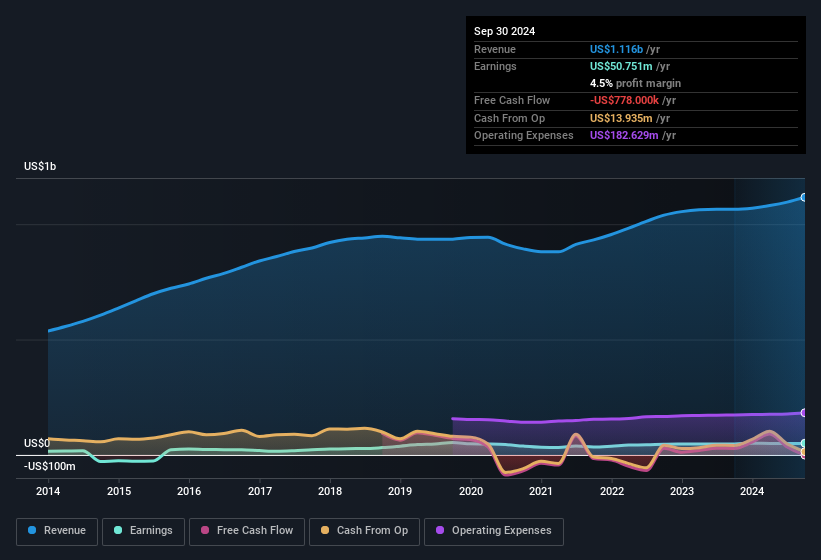Click the Revenue row label in tooltip
Viewport: 821px width, 560px height.
(x=495, y=49)
